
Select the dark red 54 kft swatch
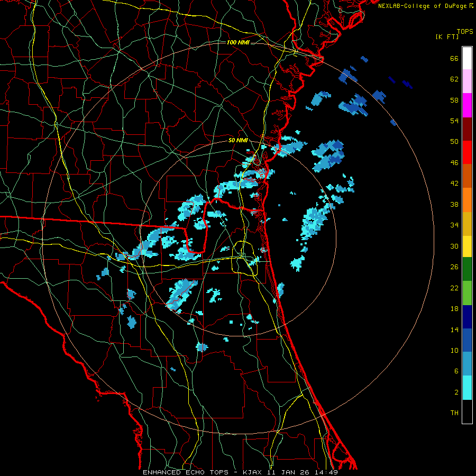467,129
